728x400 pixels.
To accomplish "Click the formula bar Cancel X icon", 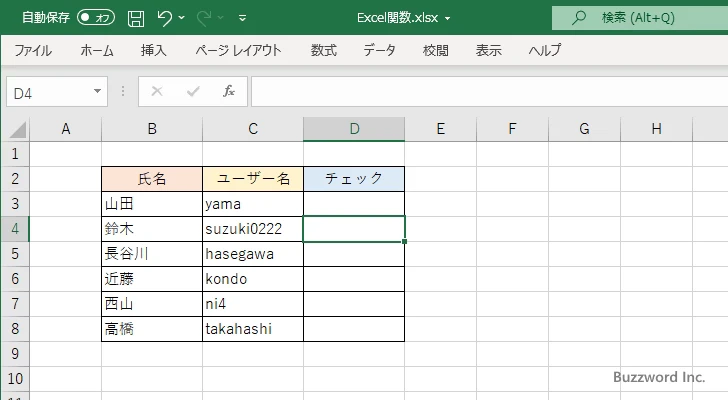I will pyautogui.click(x=157, y=91).
